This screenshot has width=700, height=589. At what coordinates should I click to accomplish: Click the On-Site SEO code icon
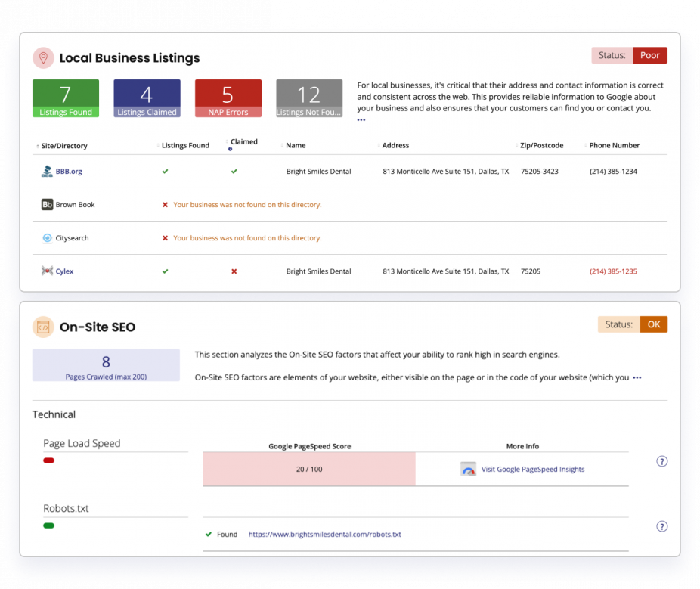pos(43,327)
